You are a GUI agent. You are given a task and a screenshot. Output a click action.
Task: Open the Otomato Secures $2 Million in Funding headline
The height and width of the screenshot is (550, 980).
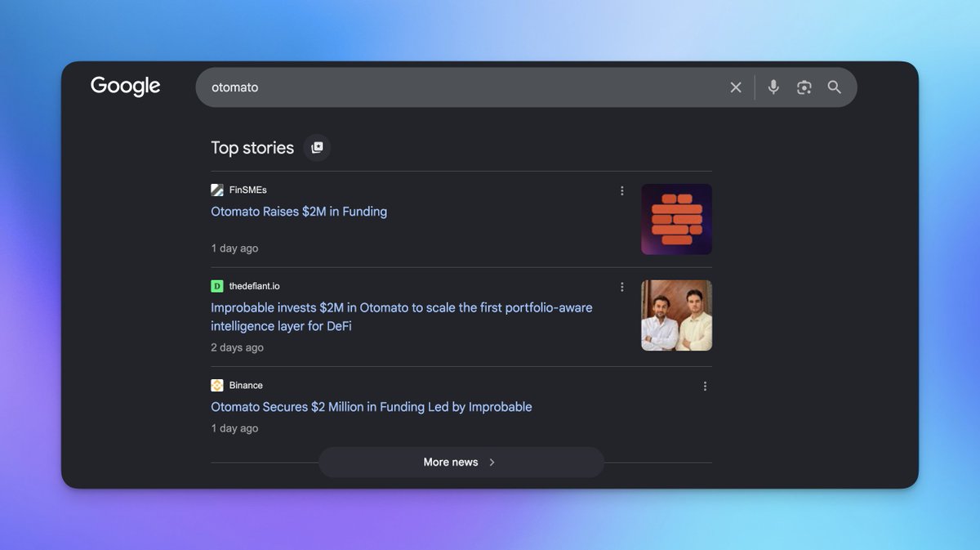(x=372, y=407)
